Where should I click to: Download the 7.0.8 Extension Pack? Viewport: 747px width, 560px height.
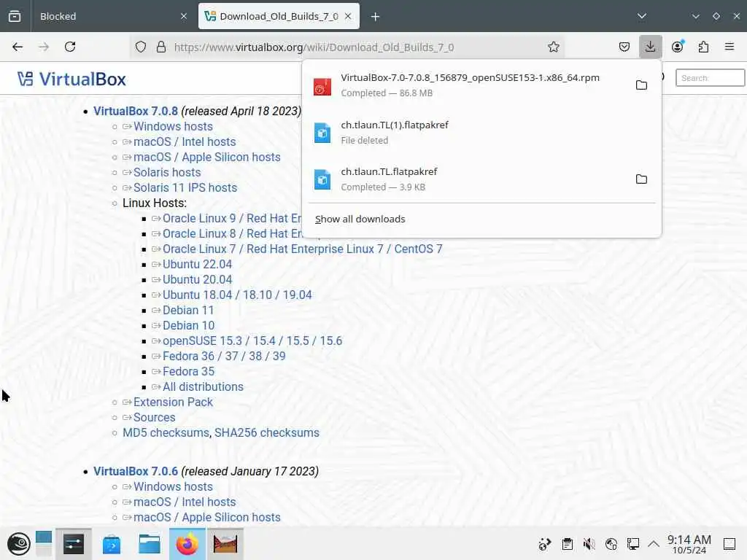tap(173, 402)
